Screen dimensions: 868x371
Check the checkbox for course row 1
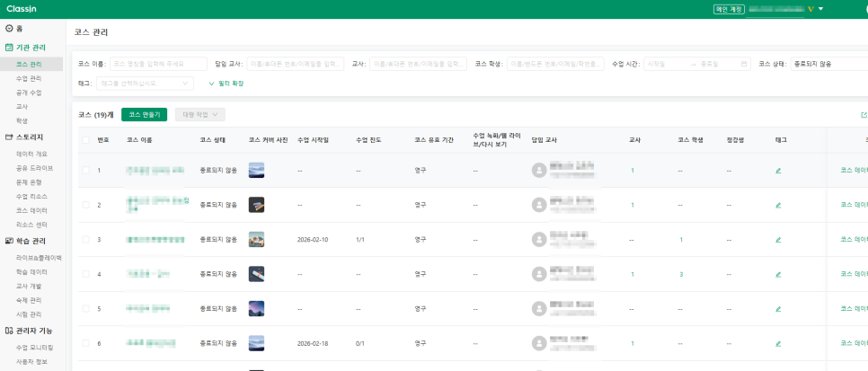point(85,170)
